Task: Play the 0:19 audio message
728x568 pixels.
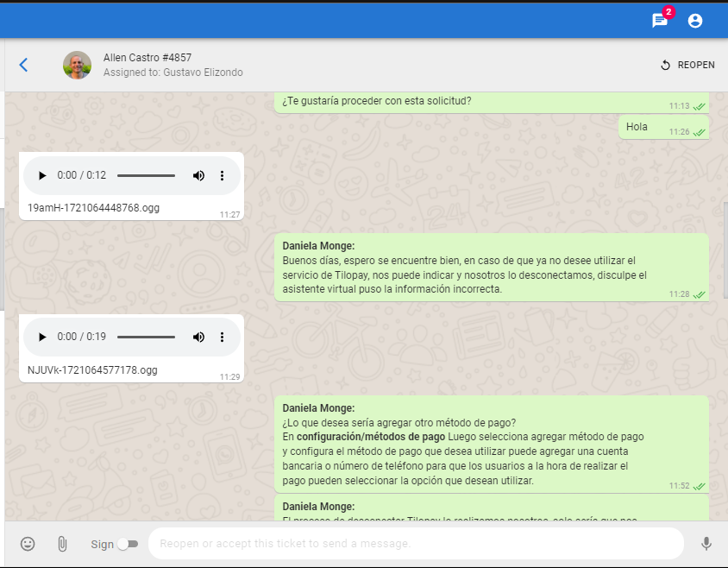Action: (42, 337)
